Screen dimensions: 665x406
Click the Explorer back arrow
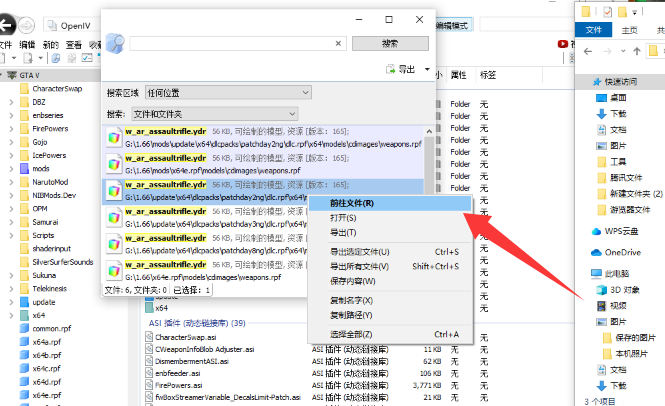click(x=588, y=51)
